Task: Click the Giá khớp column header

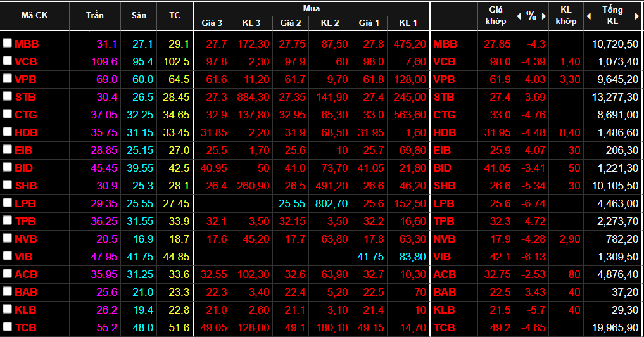Action: [x=496, y=16]
